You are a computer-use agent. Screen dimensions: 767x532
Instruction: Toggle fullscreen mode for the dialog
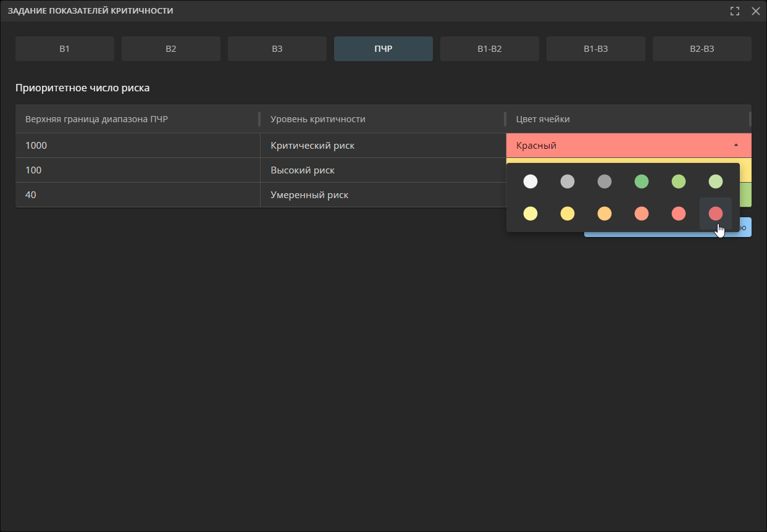click(x=734, y=11)
